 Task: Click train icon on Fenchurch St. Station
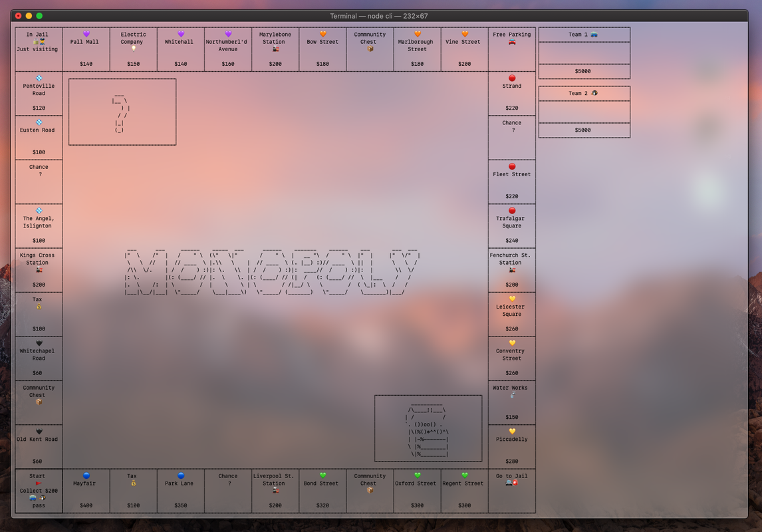point(512,269)
